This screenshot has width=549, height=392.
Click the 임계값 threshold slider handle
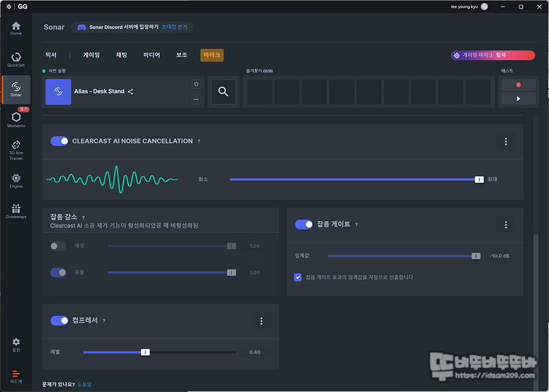click(x=476, y=256)
